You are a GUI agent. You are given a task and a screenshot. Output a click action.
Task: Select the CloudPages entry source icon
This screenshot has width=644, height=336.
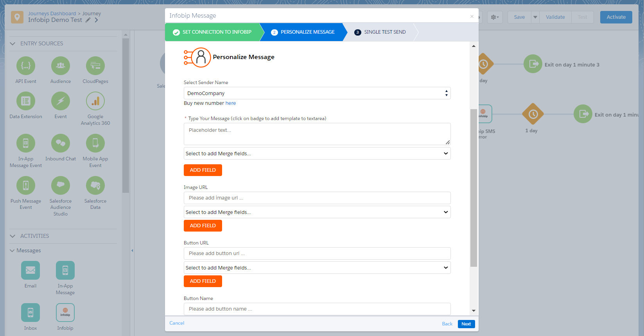click(x=95, y=66)
